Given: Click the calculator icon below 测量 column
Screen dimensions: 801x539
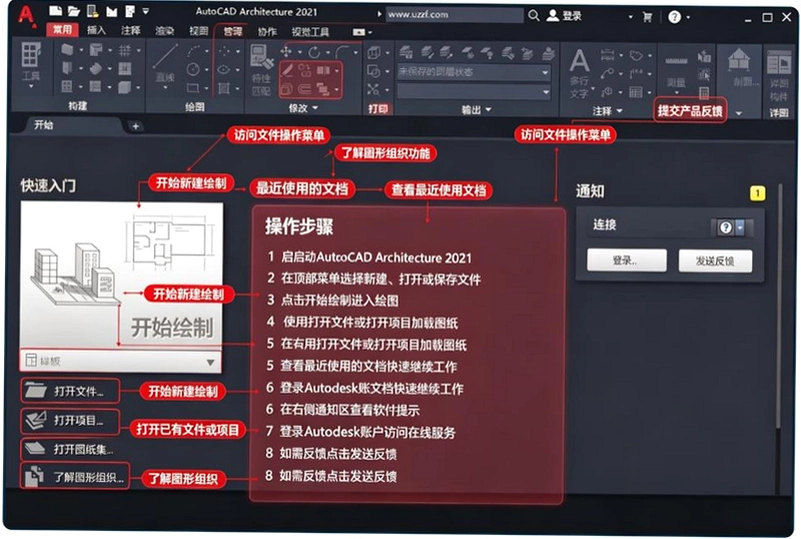Looking at the screenshot, I should pos(704,92).
